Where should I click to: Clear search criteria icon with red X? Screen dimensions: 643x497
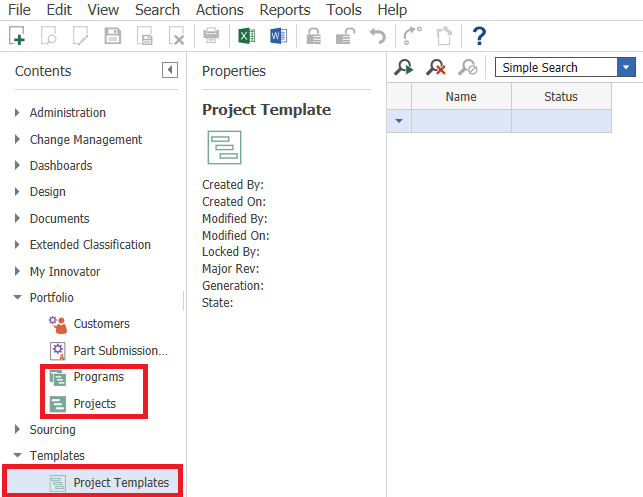coord(436,68)
